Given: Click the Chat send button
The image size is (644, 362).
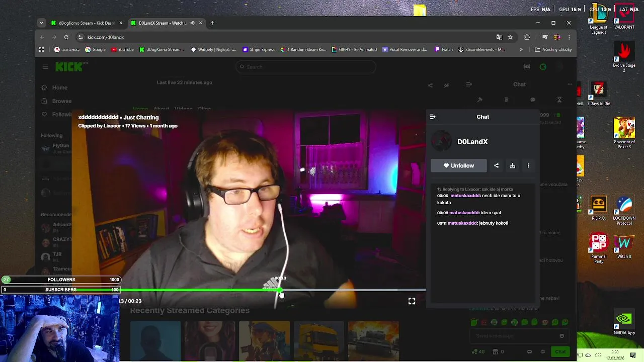Looking at the screenshot, I should (x=560, y=351).
